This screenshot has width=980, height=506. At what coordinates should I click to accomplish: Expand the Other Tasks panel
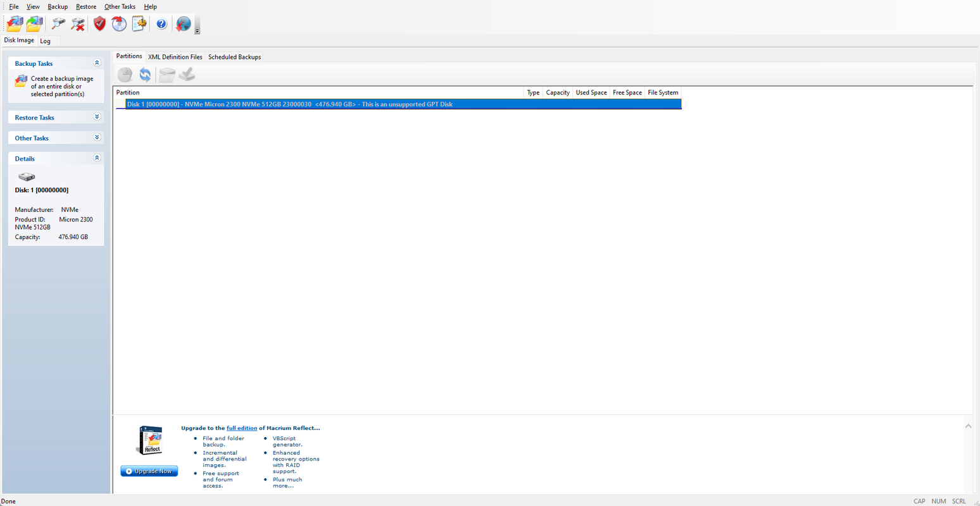pyautogui.click(x=97, y=137)
